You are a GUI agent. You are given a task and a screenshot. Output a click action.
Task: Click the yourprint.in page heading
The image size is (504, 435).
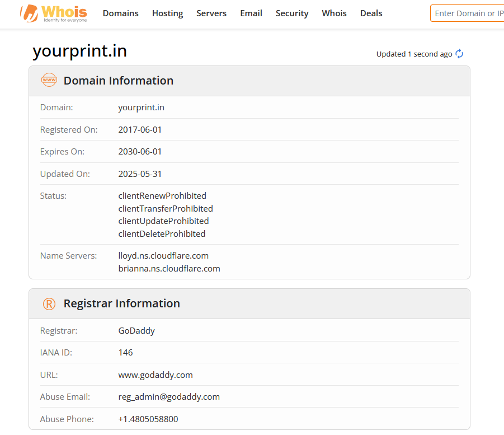coord(80,51)
